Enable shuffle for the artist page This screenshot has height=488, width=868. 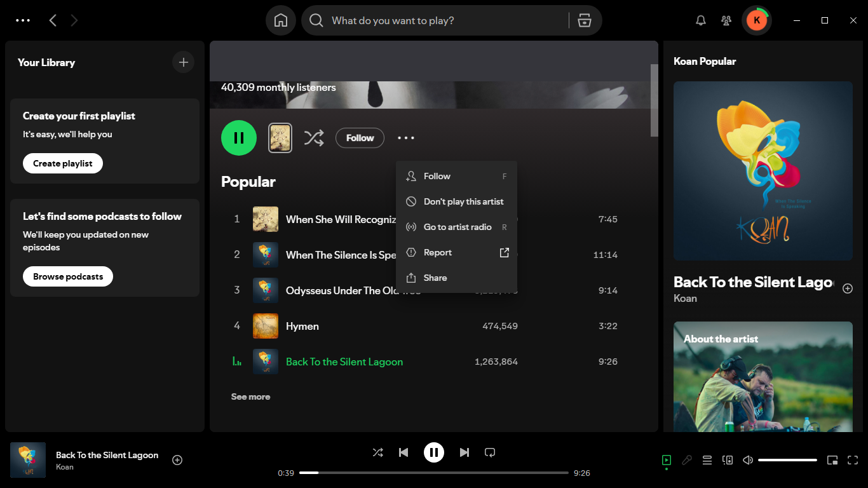pos(314,138)
